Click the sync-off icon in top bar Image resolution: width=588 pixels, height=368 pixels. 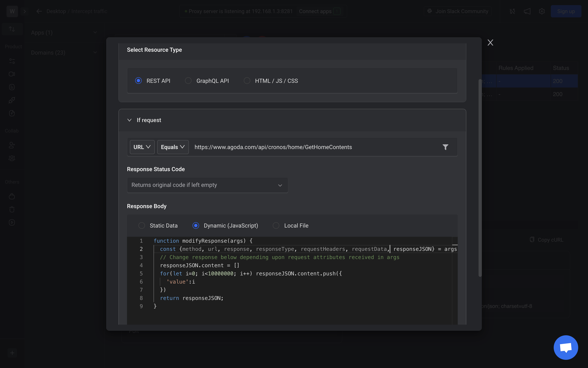pyautogui.click(x=512, y=11)
